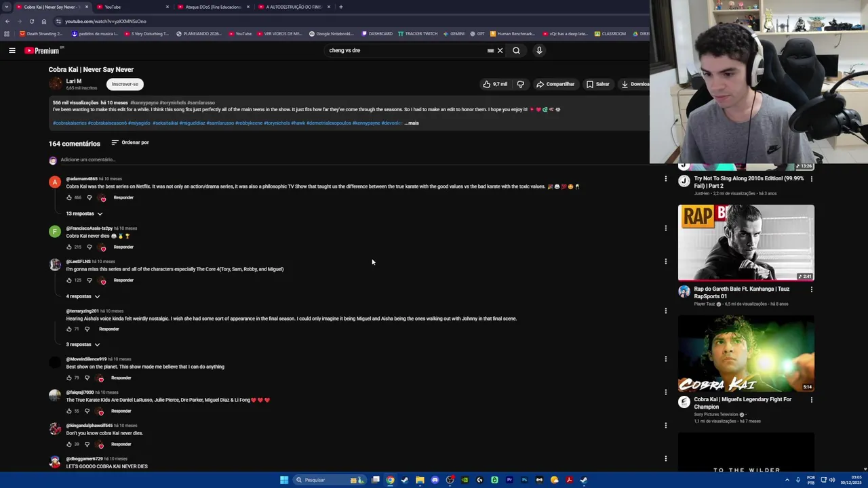868x488 pixels.
Task: Open Windows Start menu
Action: [x=284, y=480]
